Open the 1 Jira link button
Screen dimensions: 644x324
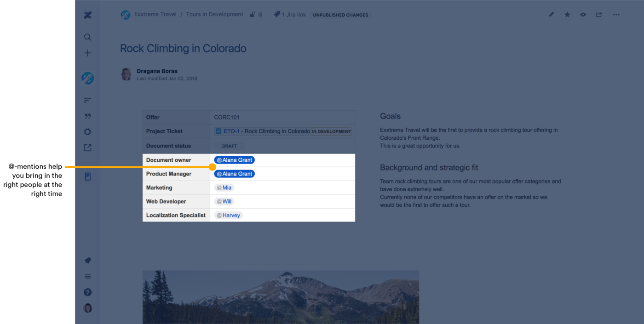(x=290, y=15)
